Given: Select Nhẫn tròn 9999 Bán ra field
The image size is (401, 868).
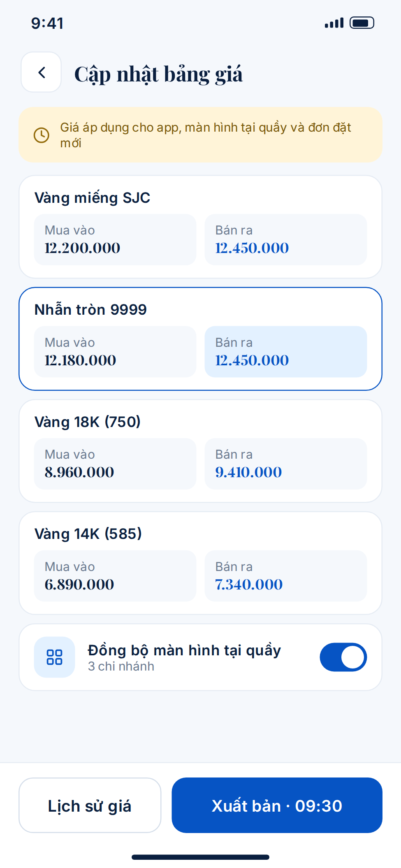Looking at the screenshot, I should 285,352.
